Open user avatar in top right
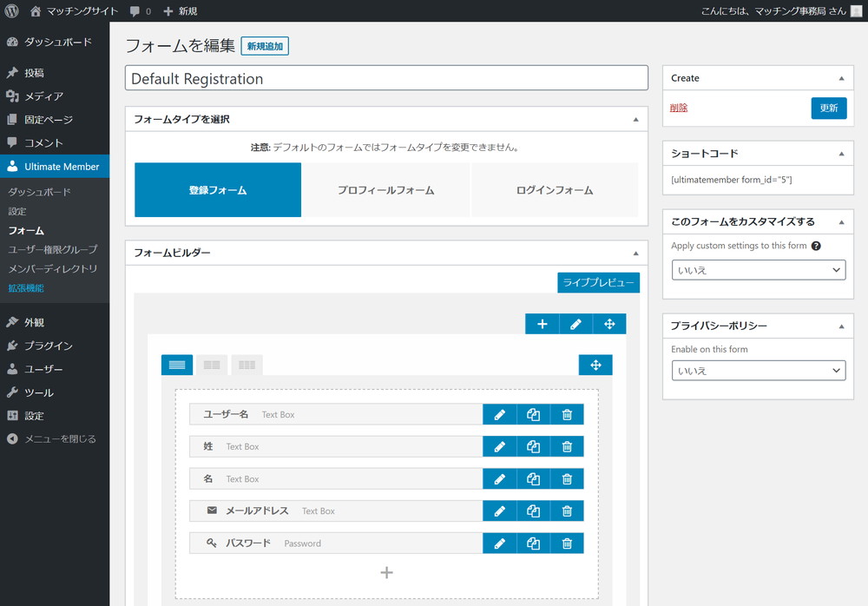The width and height of the screenshot is (868, 606). click(857, 11)
